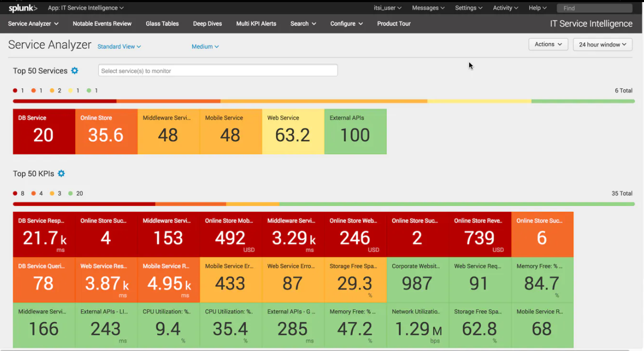Navigate to Notable Events Review
The image size is (644, 351).
click(x=102, y=23)
